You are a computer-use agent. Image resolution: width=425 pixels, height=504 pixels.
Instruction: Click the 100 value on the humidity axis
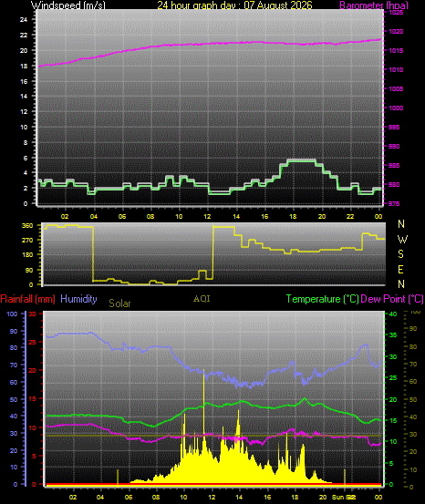pyautogui.click(x=12, y=314)
